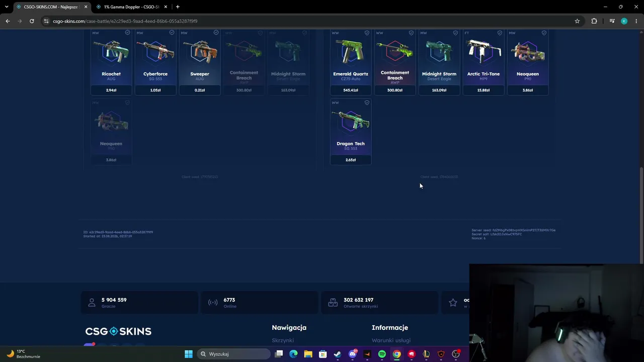Click the 5 904 559 players count
644x362 pixels.
[x=114, y=300]
